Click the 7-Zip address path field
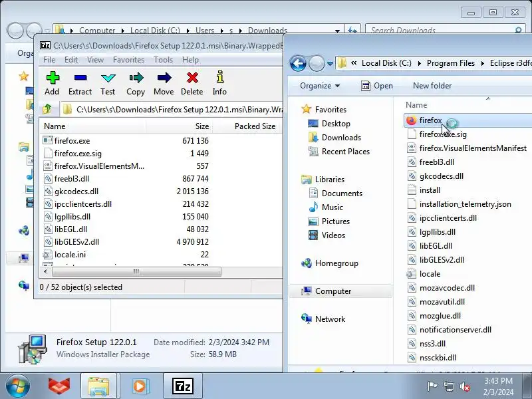Screen dimensions: 532x399 tap(172, 109)
